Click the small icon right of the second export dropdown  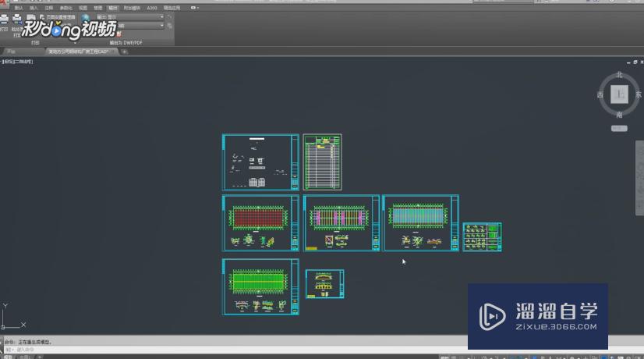point(170,26)
